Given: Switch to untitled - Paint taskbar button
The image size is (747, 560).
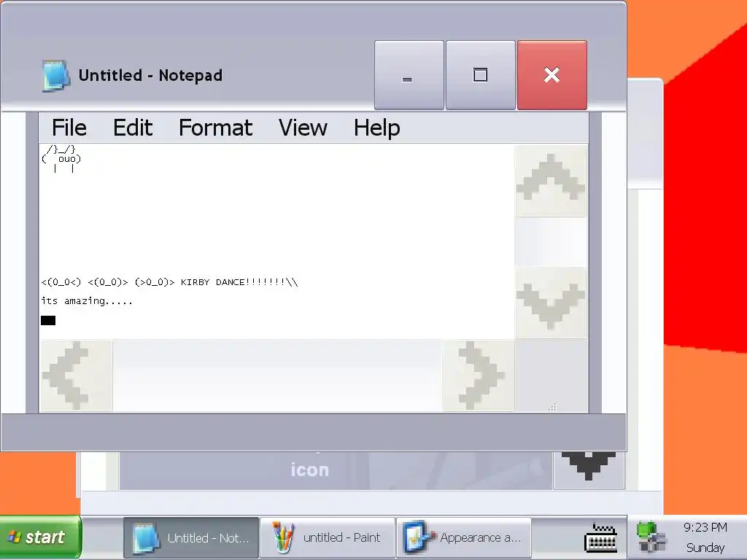Looking at the screenshot, I should [x=328, y=537].
